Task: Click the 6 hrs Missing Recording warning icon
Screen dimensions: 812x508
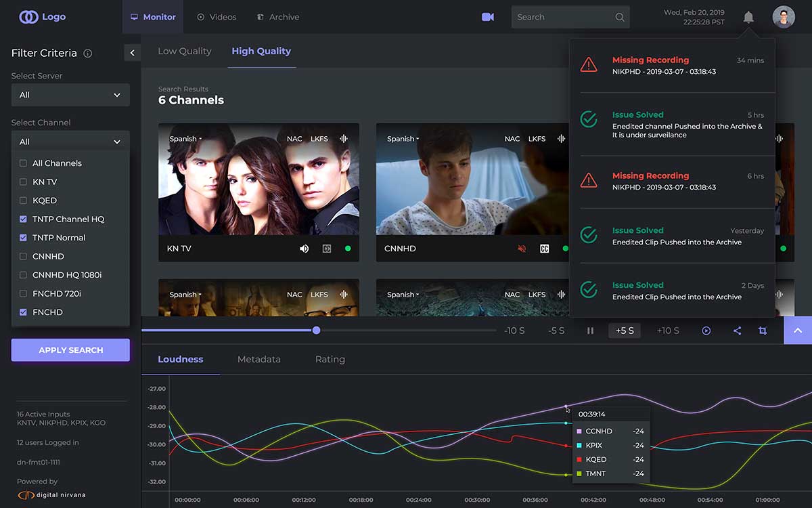Action: tap(589, 180)
